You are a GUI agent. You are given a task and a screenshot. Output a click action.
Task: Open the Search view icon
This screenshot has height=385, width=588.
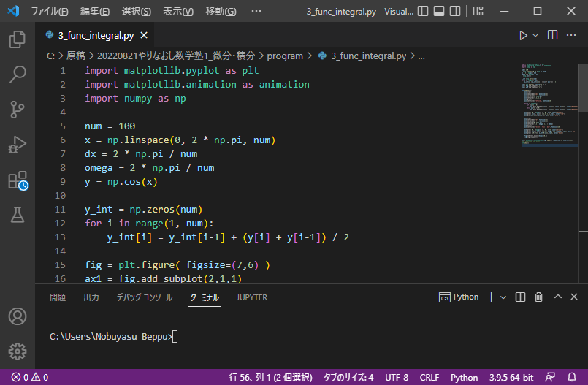[17, 75]
